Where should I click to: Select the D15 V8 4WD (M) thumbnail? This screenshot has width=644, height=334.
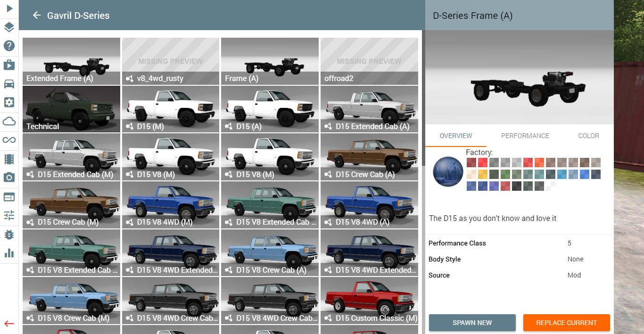pos(171,205)
